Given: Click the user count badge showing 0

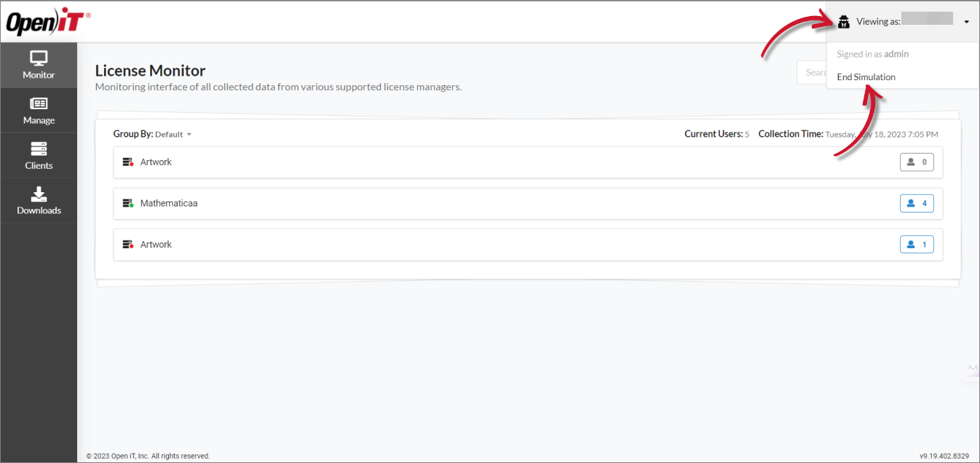Looking at the screenshot, I should pyautogui.click(x=917, y=162).
